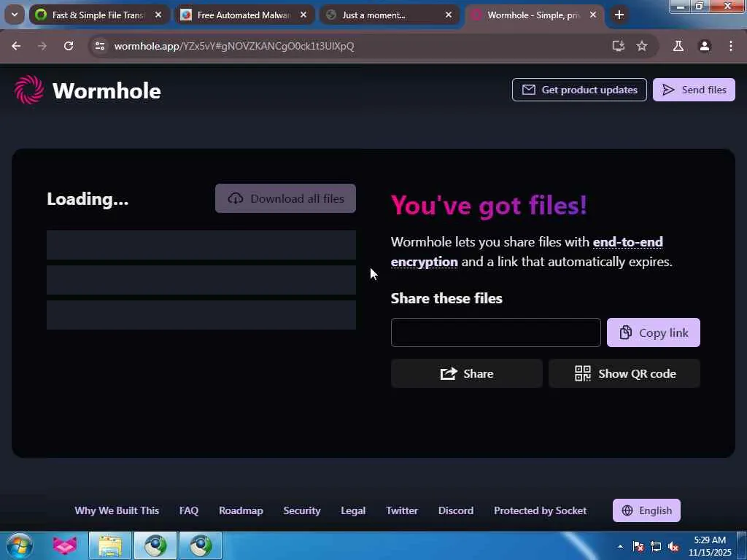
Task: Open the Legal footer link
Action: click(353, 510)
